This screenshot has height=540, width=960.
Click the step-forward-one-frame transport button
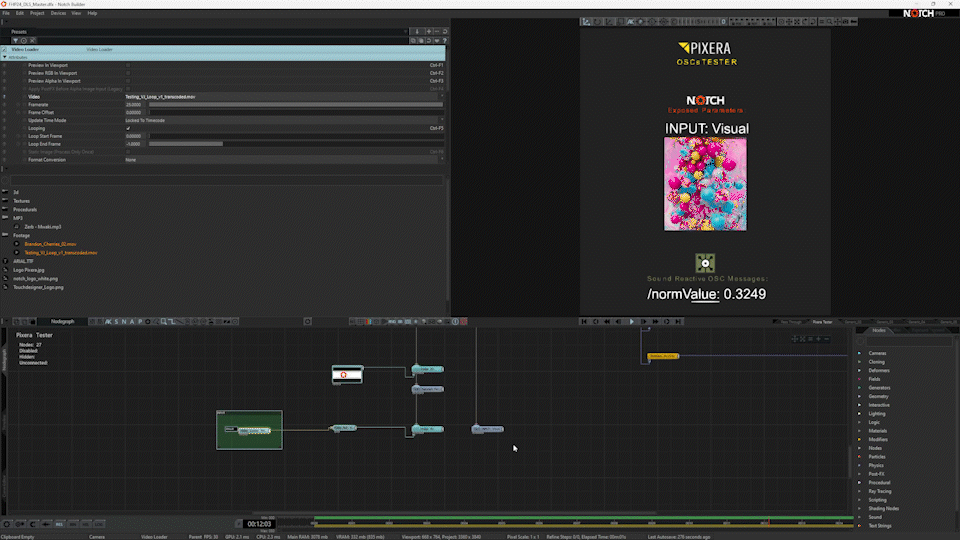(643, 321)
